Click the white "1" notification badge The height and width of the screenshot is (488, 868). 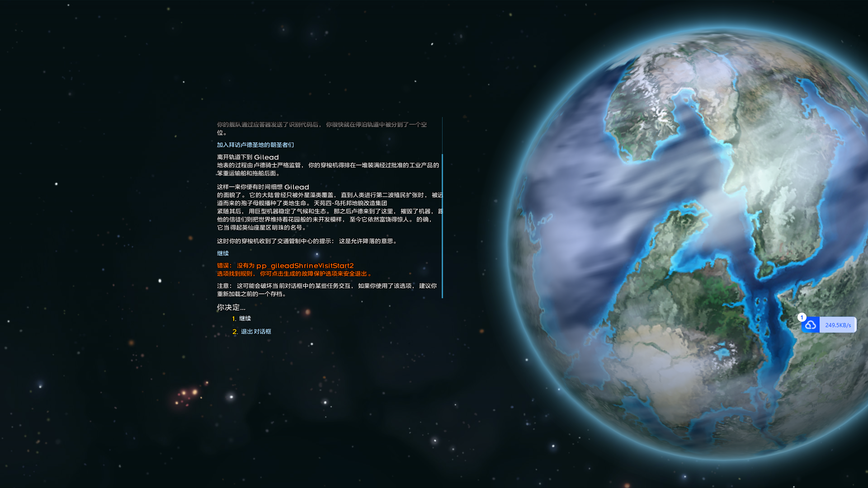[x=802, y=317]
